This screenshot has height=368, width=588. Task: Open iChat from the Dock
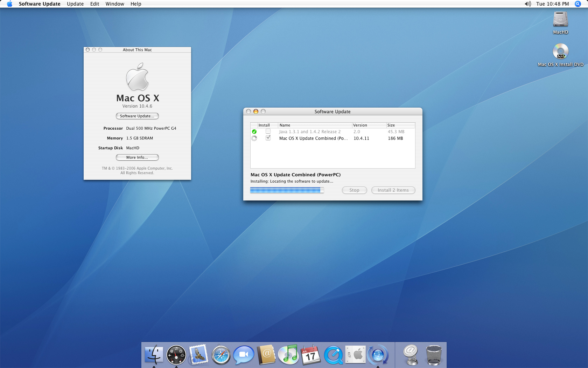[244, 355]
